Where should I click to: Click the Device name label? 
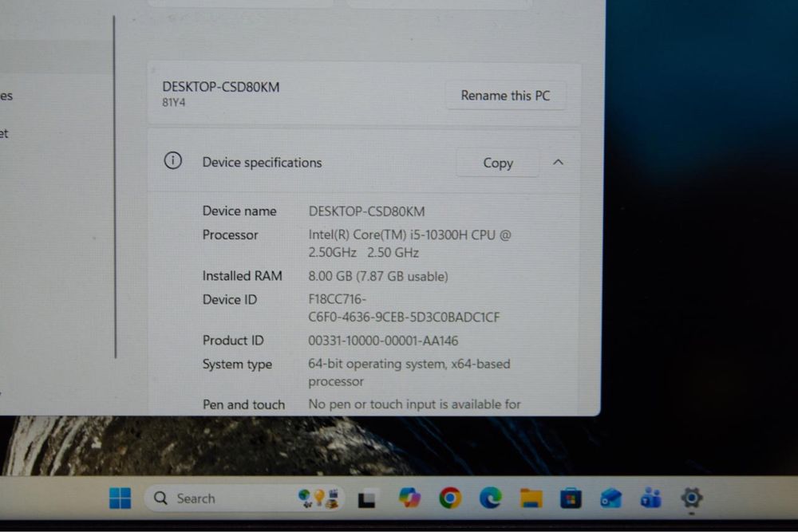239,211
